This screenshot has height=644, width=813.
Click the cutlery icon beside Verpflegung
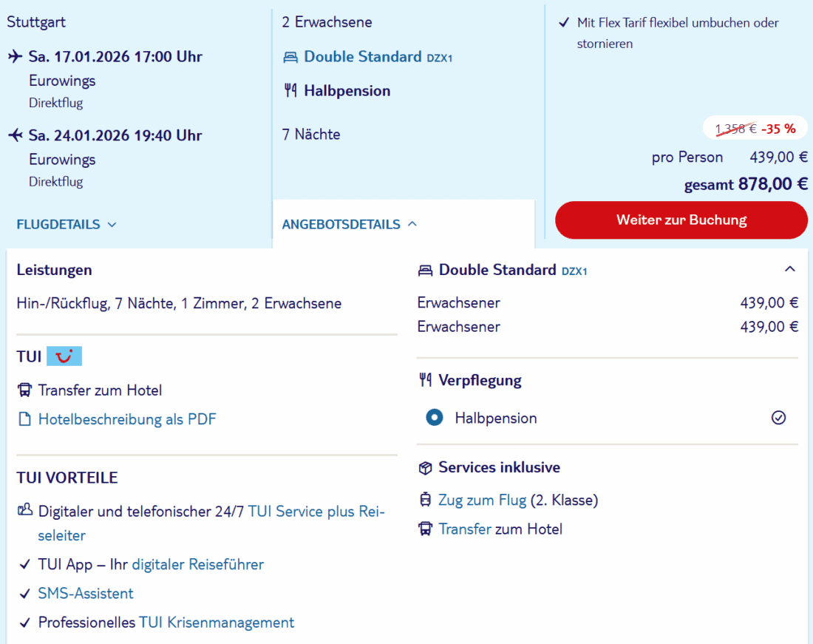(x=425, y=381)
